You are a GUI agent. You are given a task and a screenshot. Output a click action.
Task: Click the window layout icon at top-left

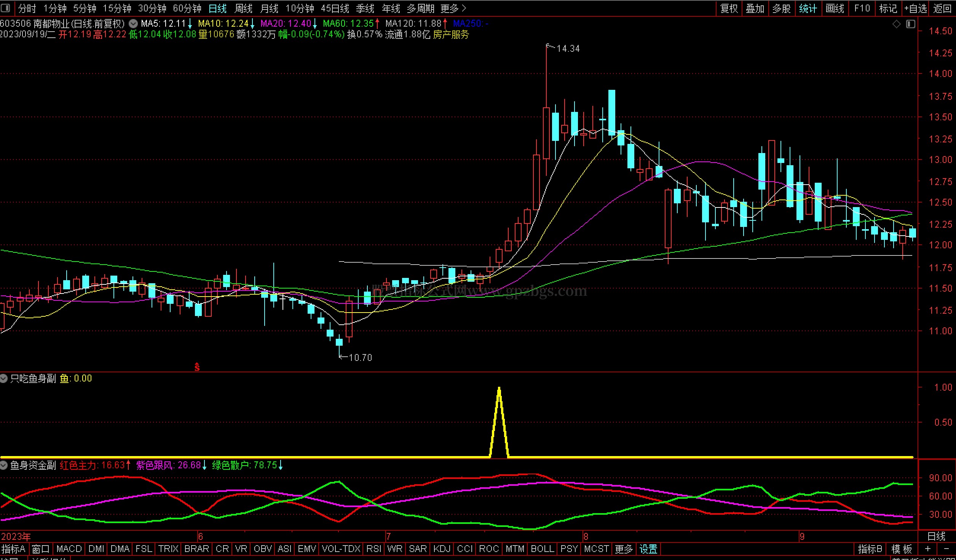[5, 8]
